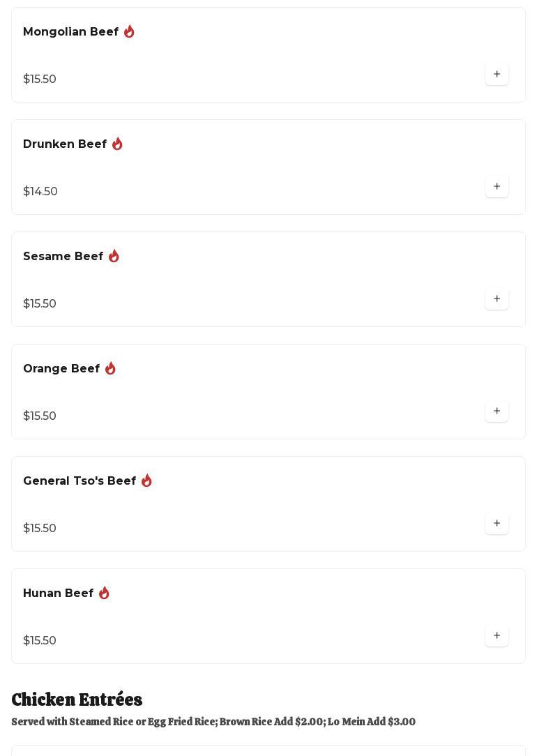This screenshot has height=756, width=537.
Task: Open the Orange Beef item title
Action: pyautogui.click(x=61, y=369)
